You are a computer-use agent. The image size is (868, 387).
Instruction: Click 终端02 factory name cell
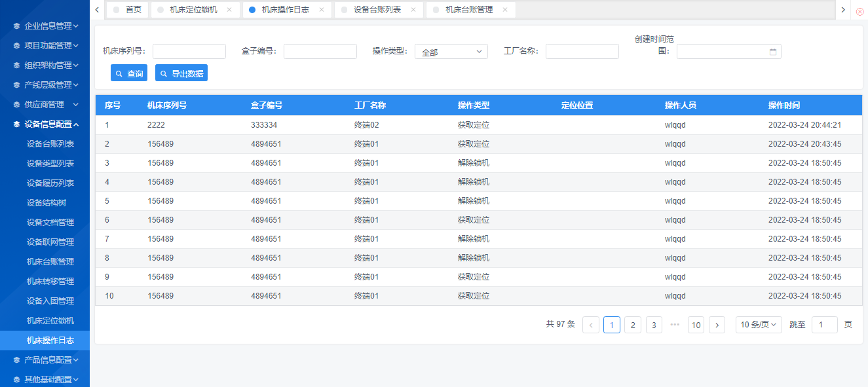[367, 125]
